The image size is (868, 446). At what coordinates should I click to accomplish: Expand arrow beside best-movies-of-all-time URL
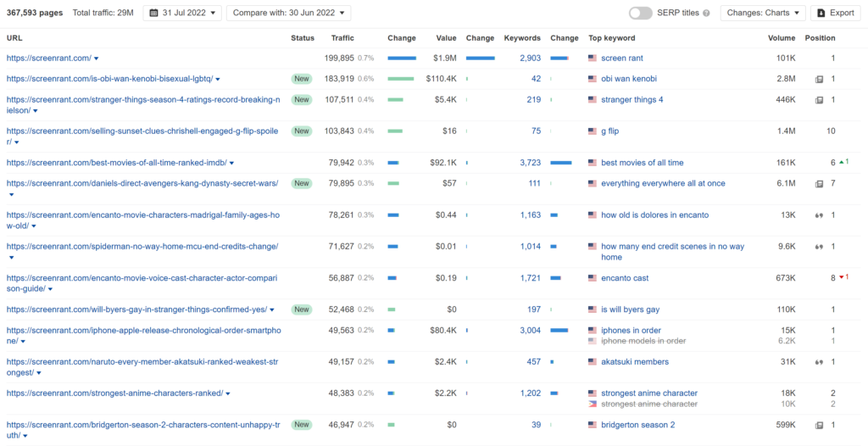[231, 164]
